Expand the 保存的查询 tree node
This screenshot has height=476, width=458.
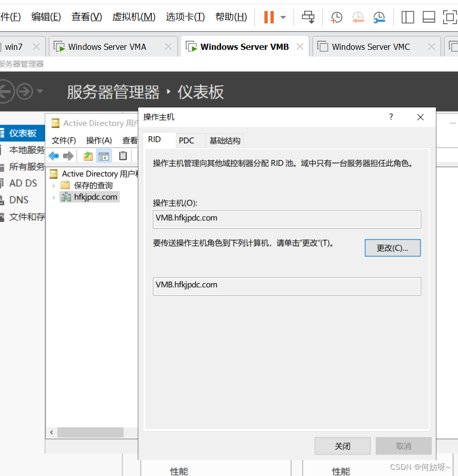pyautogui.click(x=53, y=186)
